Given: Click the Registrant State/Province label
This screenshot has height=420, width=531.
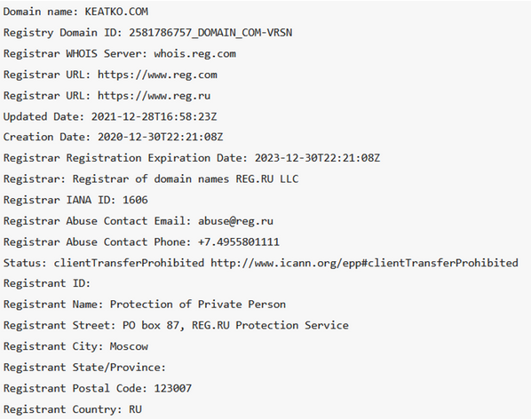Looking at the screenshot, I should pos(84,368).
